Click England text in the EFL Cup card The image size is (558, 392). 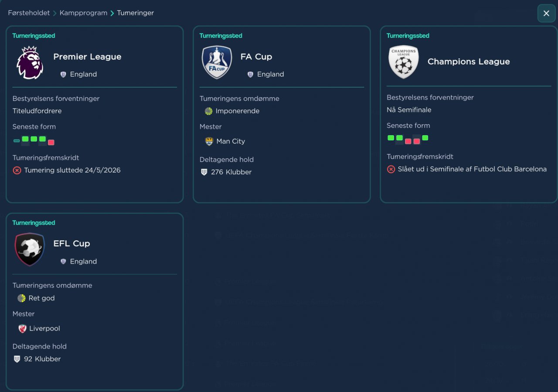(x=83, y=262)
